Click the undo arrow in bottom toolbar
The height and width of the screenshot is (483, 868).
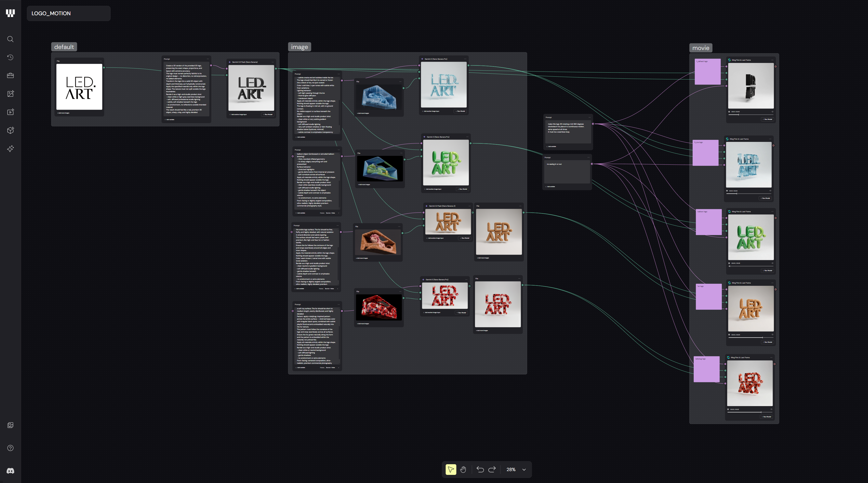[x=480, y=470]
